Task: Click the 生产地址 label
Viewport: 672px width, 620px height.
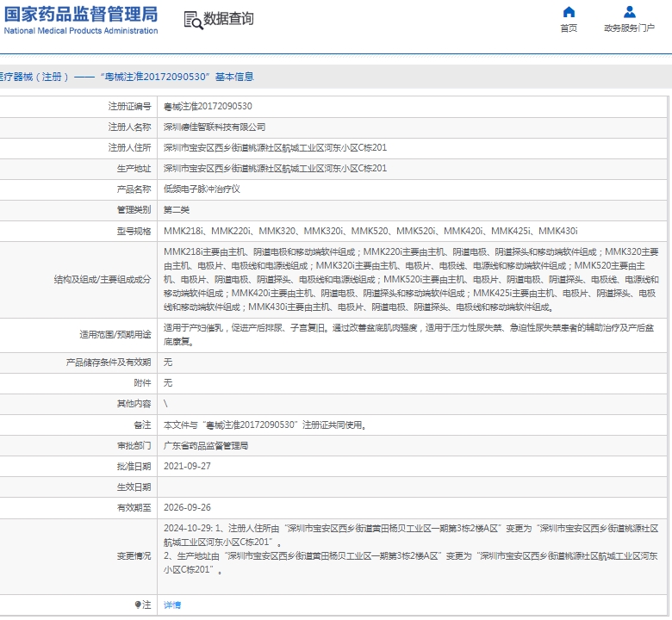Action: pos(134,169)
